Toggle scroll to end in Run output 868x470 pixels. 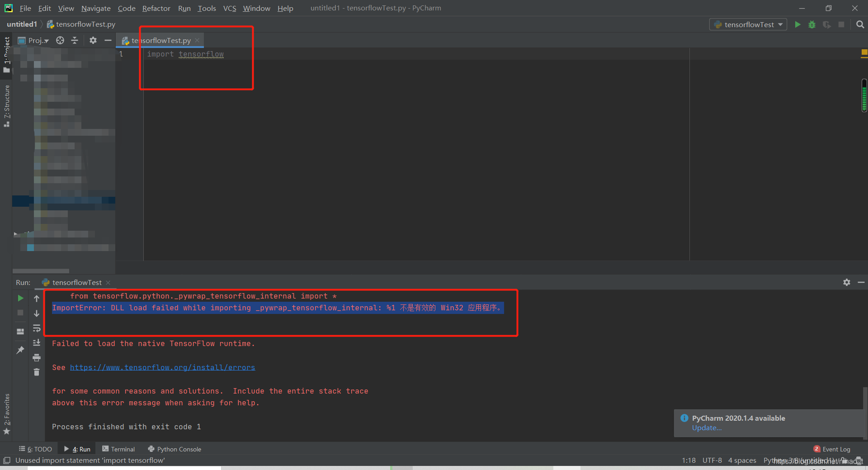coord(37,343)
